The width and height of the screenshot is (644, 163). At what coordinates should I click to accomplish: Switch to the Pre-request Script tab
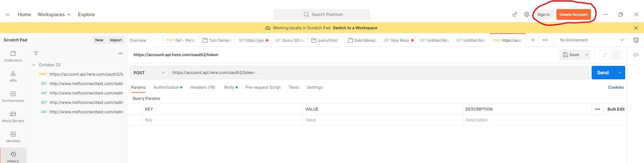(263, 87)
